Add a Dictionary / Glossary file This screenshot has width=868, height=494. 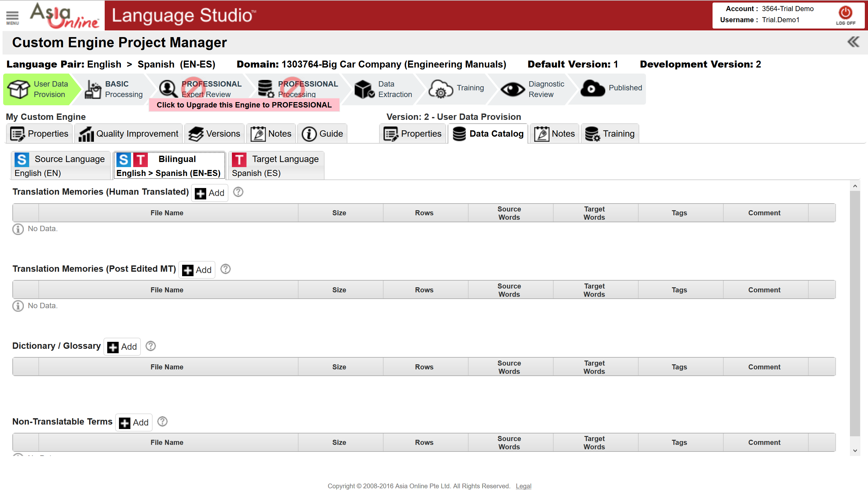[x=122, y=347]
